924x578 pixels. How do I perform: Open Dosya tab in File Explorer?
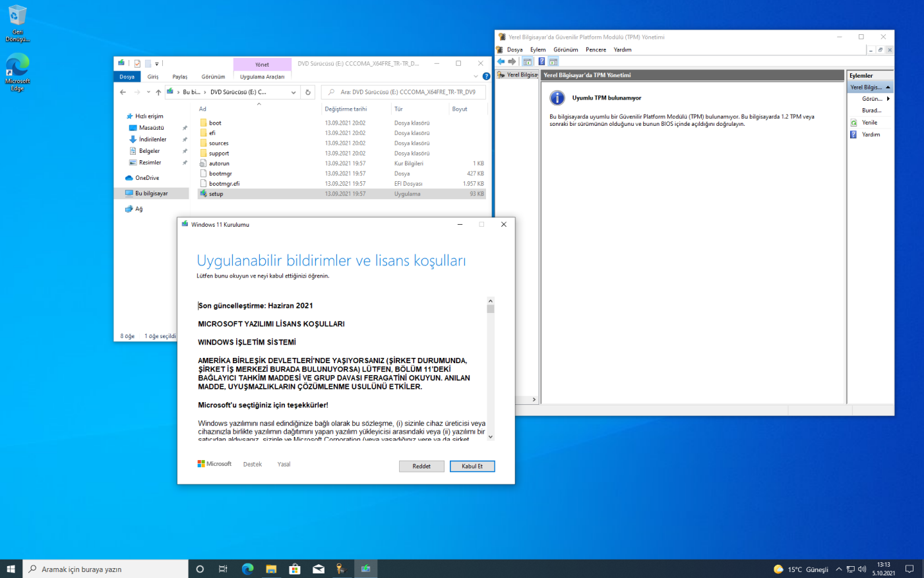[x=127, y=76]
